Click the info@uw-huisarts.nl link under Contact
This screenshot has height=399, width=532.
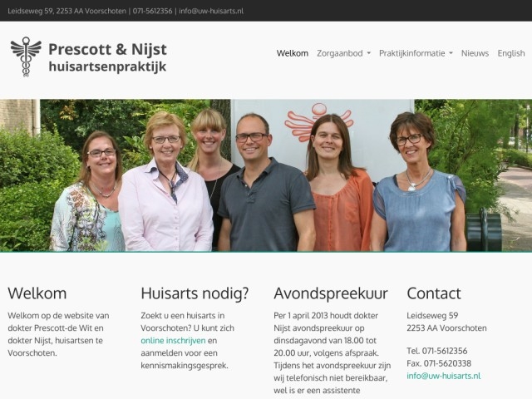coord(443,376)
